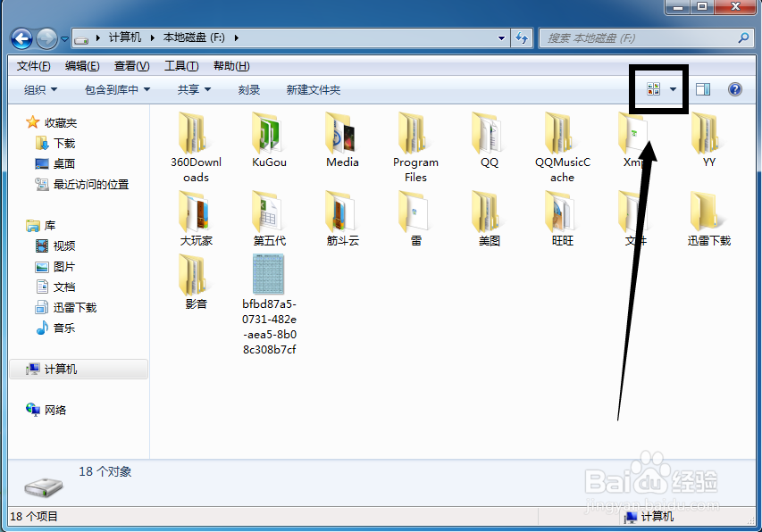The image size is (762, 532).
Task: Click 计算机 in the address bar path
Action: (125, 37)
